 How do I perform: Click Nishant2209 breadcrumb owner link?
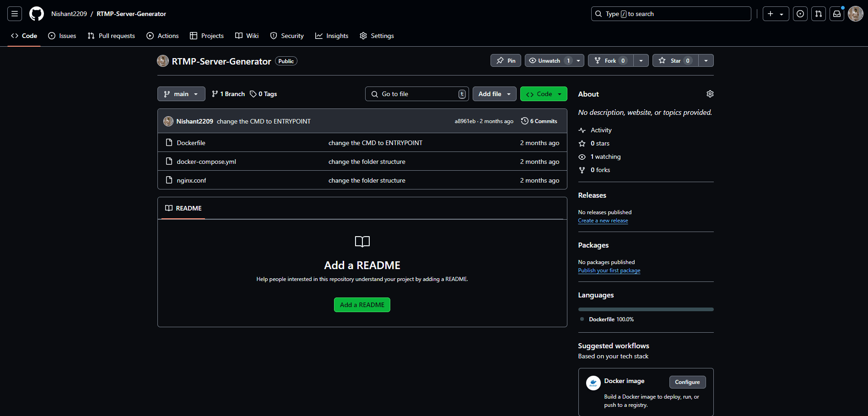tap(69, 14)
